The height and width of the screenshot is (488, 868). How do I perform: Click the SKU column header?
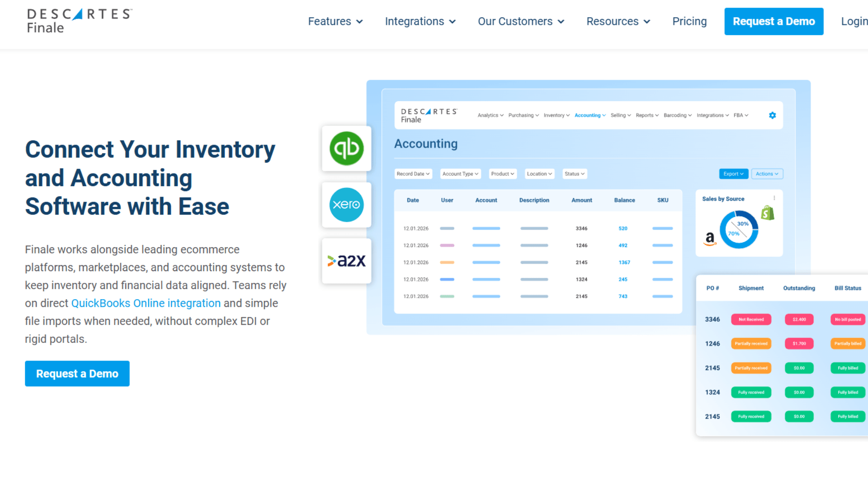pos(663,200)
